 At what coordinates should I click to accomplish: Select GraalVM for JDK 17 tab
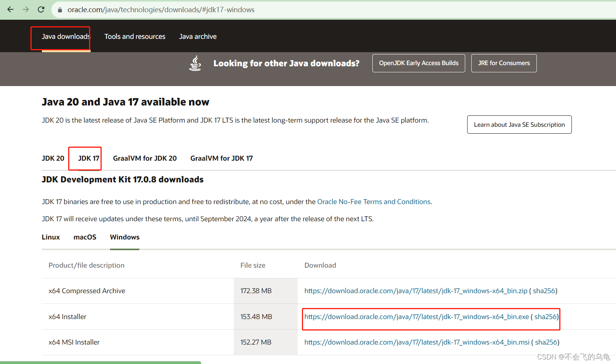point(222,158)
